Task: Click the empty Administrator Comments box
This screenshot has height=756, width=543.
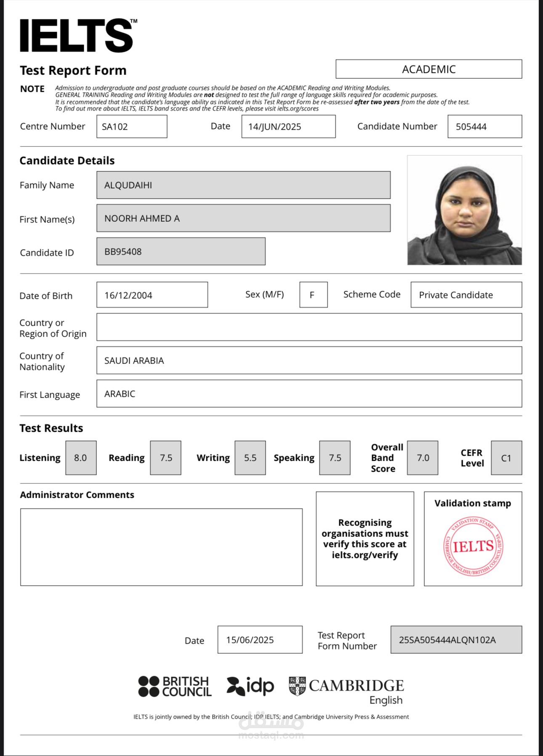Action: pos(161,547)
